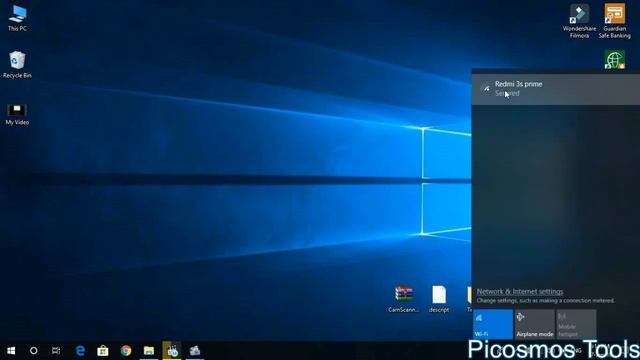Viewport: 640px width, 360px height.
Task: Select the Redmi 3s prime network
Action: (556, 89)
